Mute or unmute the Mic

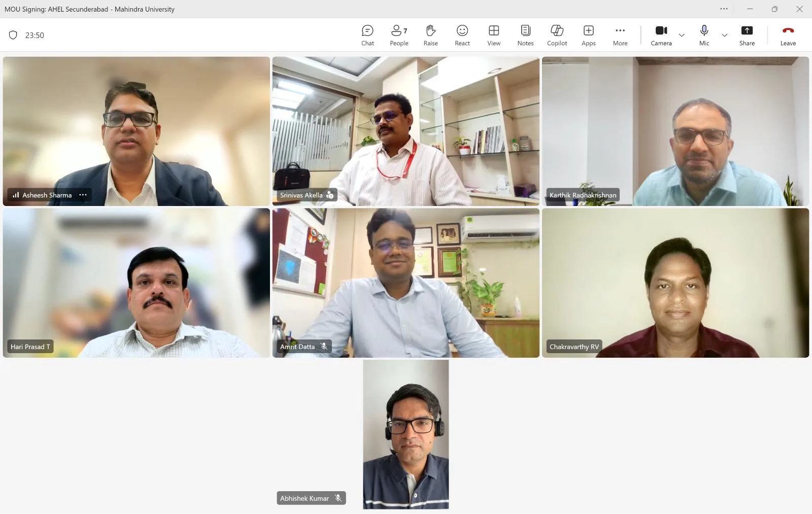click(704, 36)
